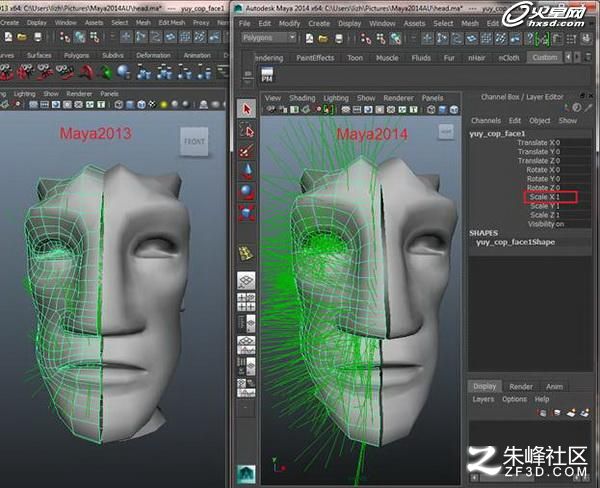Toggle Snap to grids in Maya 2014 status line
This screenshot has width=600, height=488.
(x=428, y=38)
